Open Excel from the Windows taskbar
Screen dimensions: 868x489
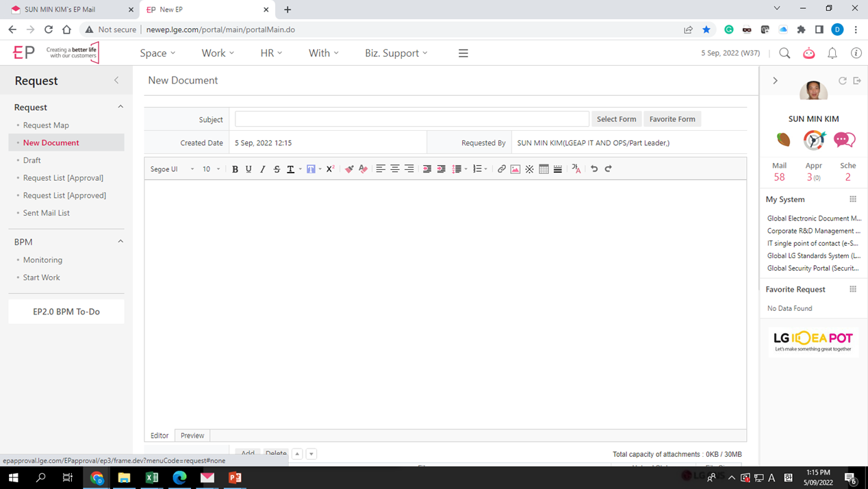152,477
